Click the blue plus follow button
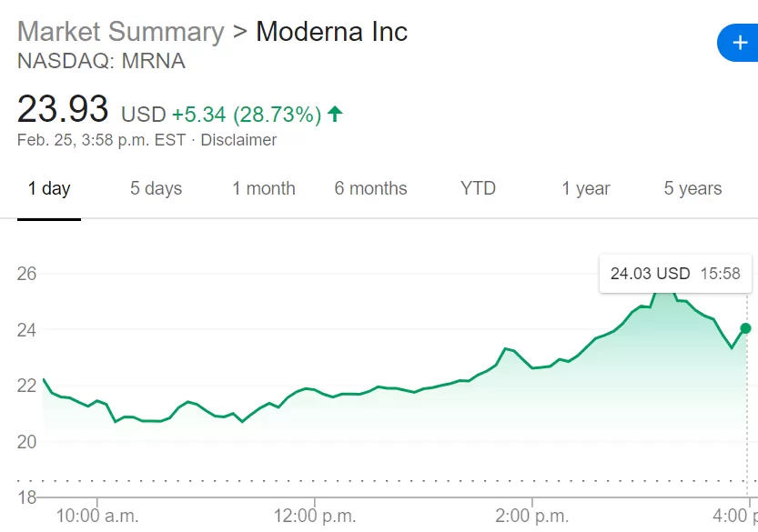 [x=738, y=43]
